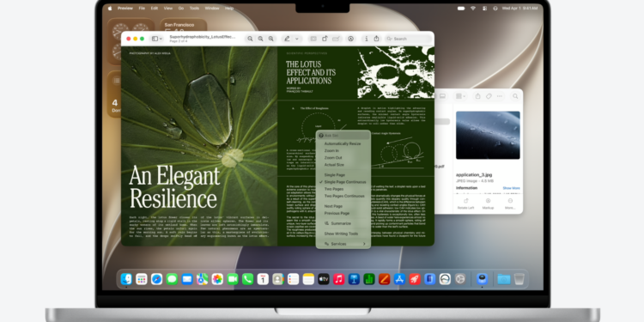Screen dimensions: 644x322
Task: Open Launchpad apps grid in Dock
Action: tap(142, 279)
